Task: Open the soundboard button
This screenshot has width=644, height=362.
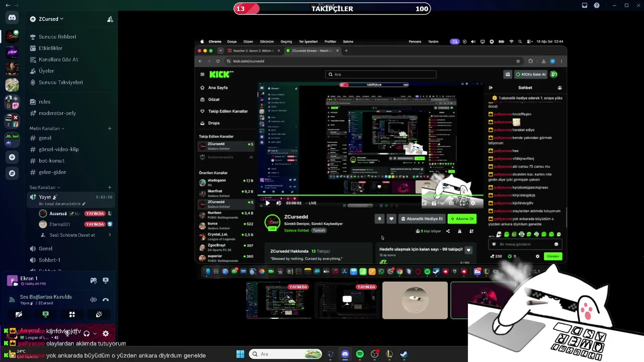Action: (99, 314)
